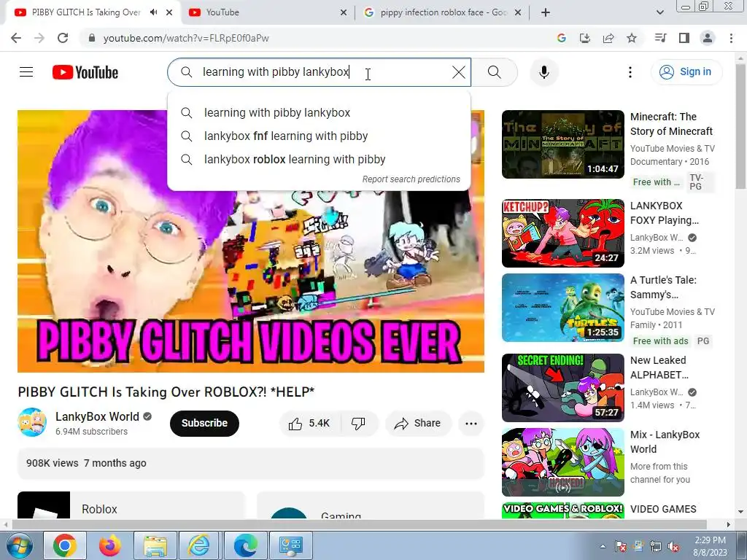Click Report search predictions link
The width and height of the screenshot is (747, 560).
click(411, 179)
